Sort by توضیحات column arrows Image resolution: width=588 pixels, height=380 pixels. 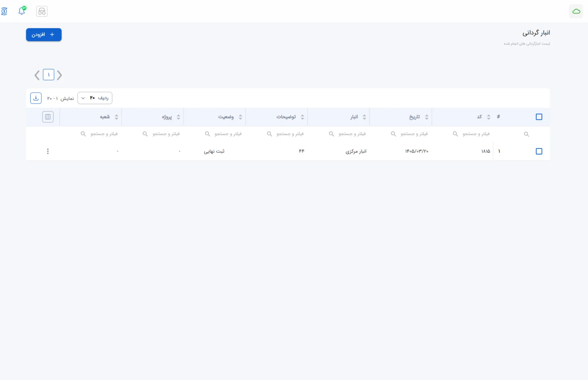coord(302,117)
